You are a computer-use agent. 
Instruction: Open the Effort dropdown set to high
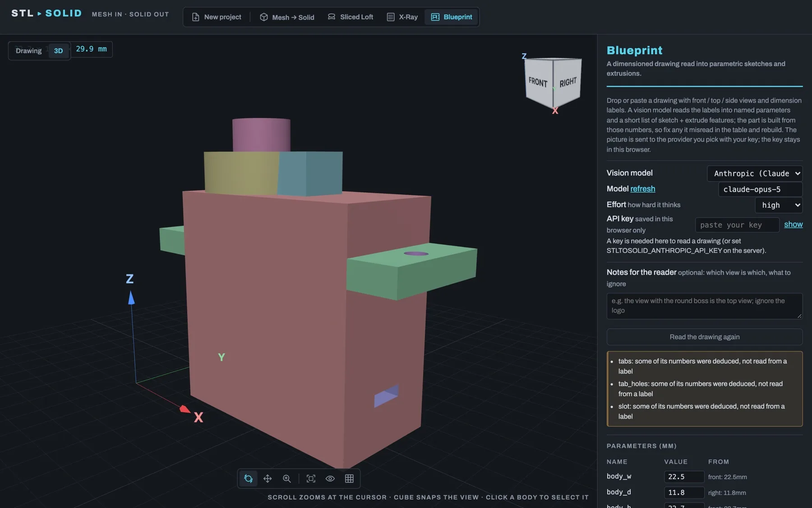(779, 205)
